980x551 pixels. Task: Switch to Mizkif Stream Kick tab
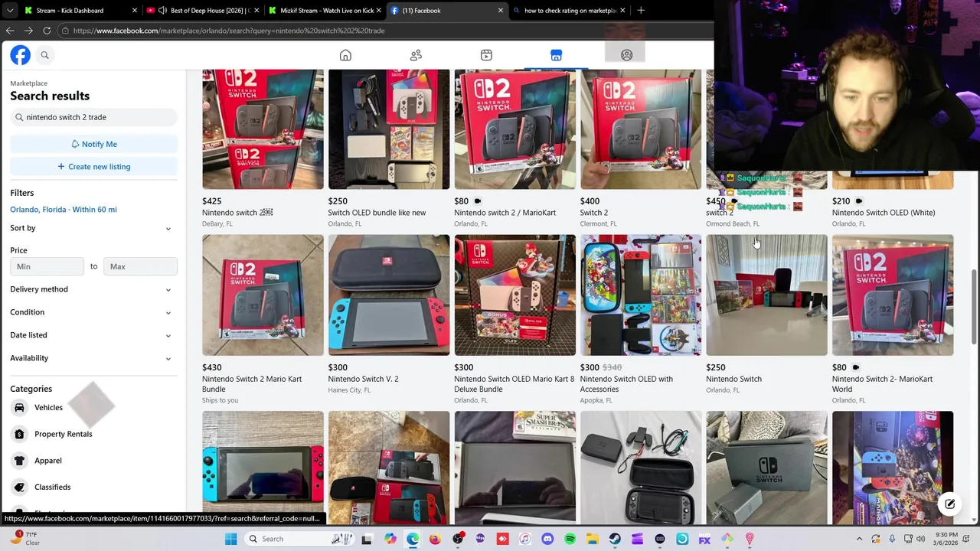[x=325, y=11]
